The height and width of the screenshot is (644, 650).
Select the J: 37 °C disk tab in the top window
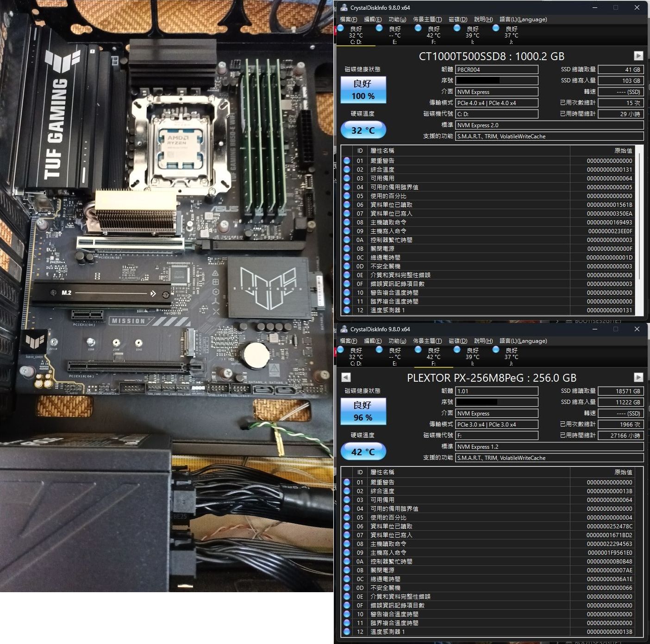pyautogui.click(x=511, y=35)
